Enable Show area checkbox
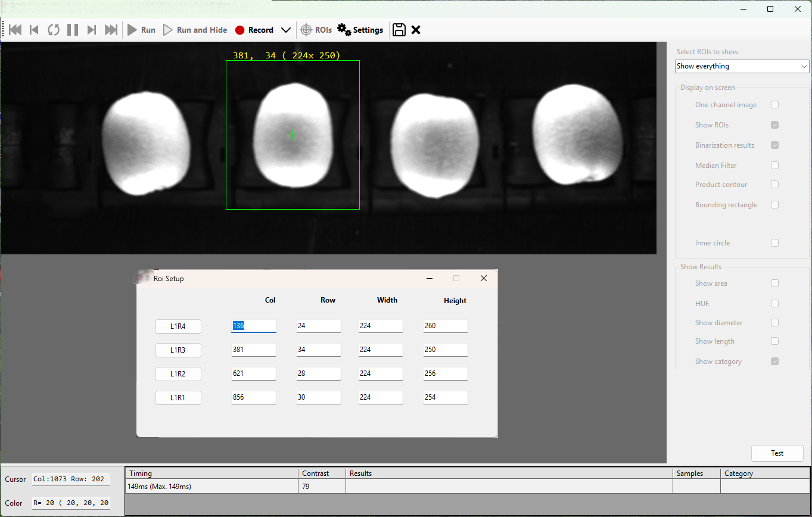 click(774, 284)
